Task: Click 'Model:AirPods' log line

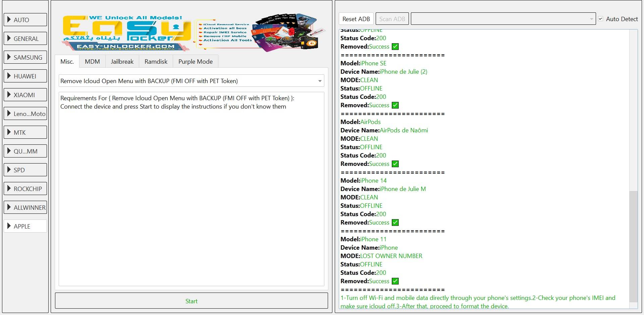Action: click(x=361, y=122)
